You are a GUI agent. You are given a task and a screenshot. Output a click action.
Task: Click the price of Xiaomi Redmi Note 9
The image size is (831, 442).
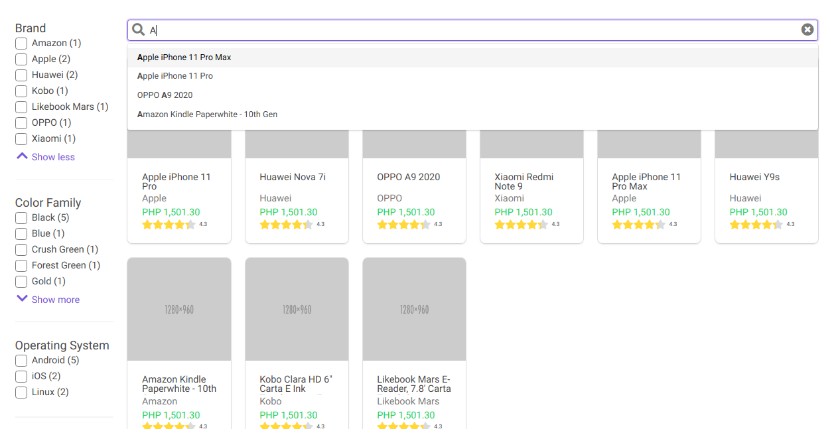pyautogui.click(x=523, y=212)
